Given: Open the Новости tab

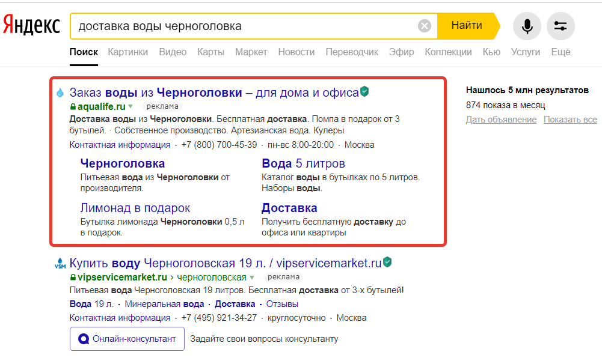Looking at the screenshot, I should point(296,52).
